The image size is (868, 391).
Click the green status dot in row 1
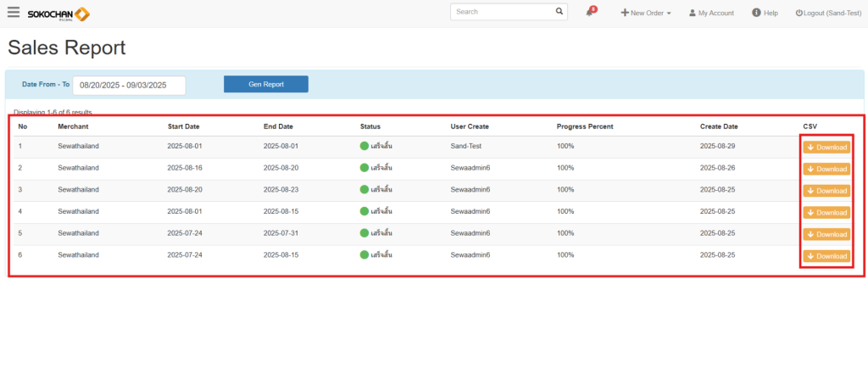[x=364, y=146]
